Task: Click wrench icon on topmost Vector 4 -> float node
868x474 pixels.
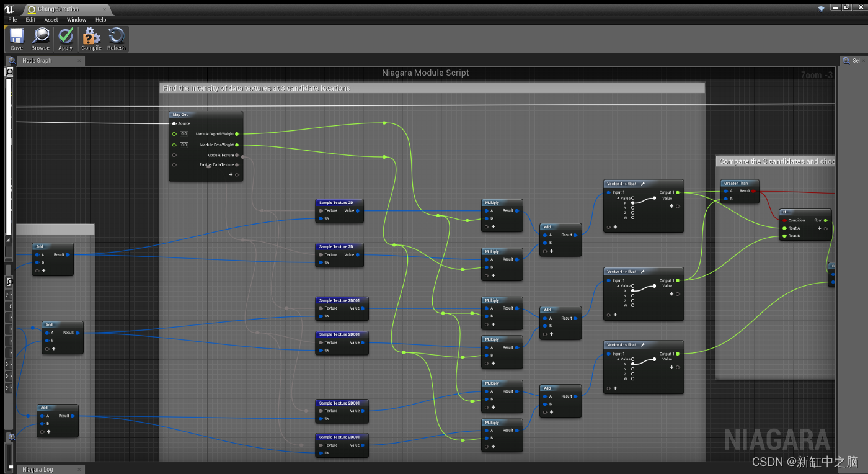Action: [x=643, y=184]
